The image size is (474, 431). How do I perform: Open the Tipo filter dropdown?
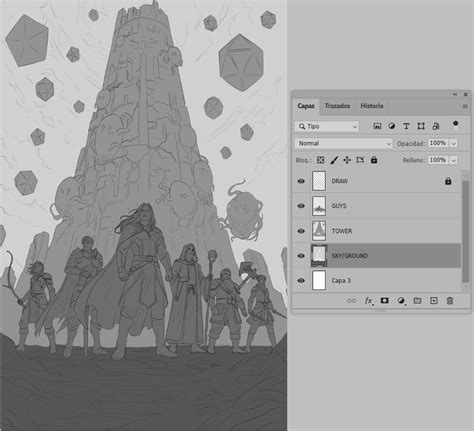[x=327, y=126]
